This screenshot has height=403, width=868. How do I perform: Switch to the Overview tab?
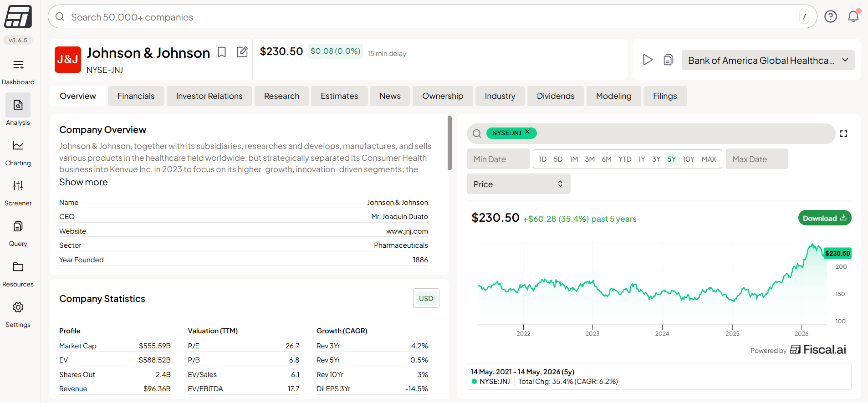click(78, 96)
